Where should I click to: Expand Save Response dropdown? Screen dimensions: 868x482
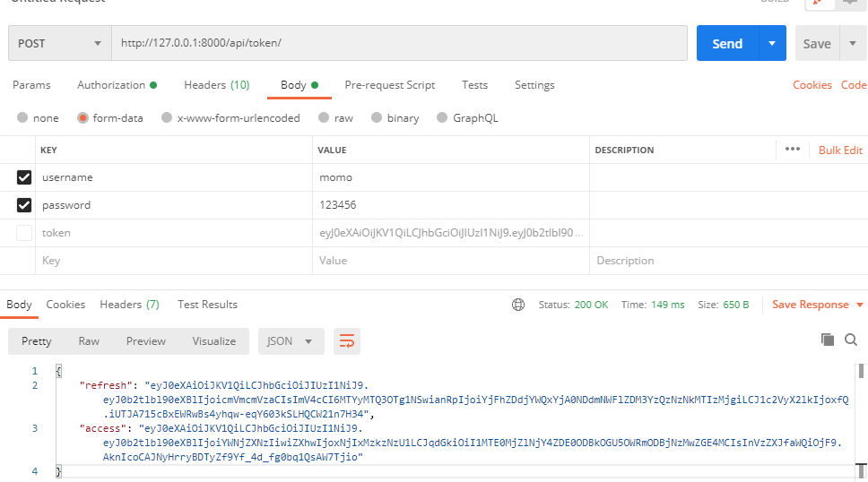[860, 305]
